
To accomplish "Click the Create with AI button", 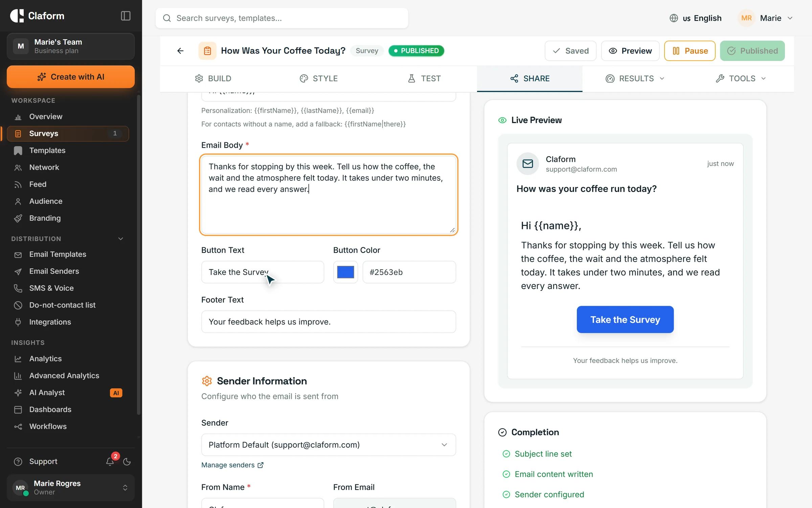I will [x=71, y=77].
